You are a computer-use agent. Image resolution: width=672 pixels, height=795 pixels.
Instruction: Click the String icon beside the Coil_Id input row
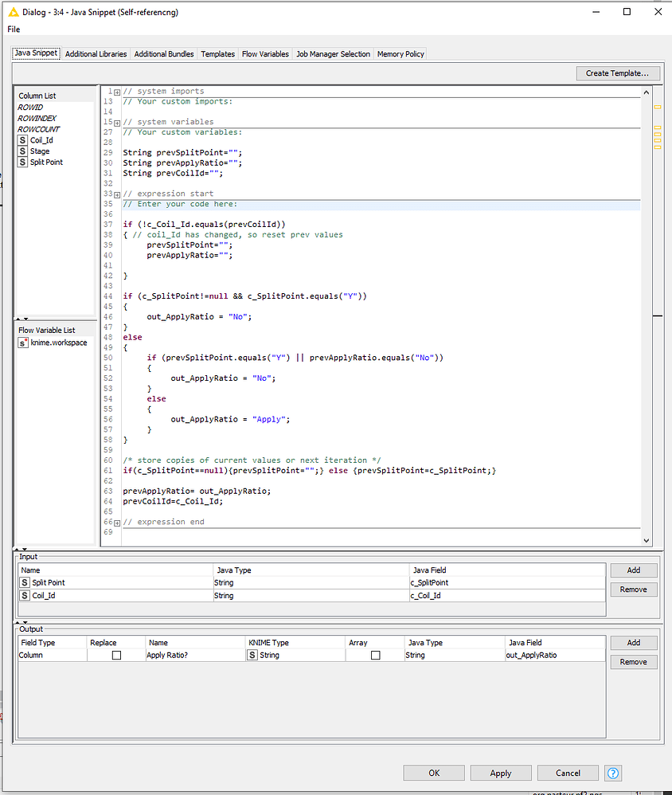tap(25, 595)
